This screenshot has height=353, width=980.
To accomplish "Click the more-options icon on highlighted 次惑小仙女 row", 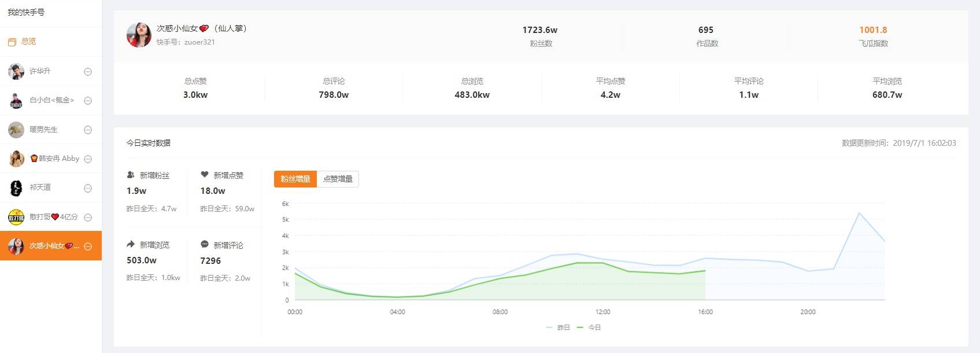I will point(88,247).
